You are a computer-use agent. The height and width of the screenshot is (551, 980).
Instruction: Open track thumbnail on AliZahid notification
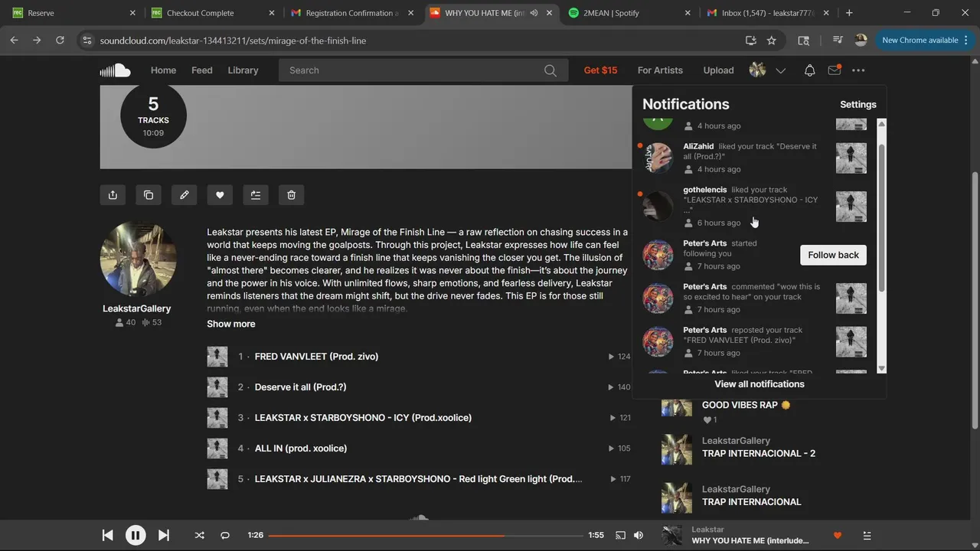pyautogui.click(x=851, y=158)
